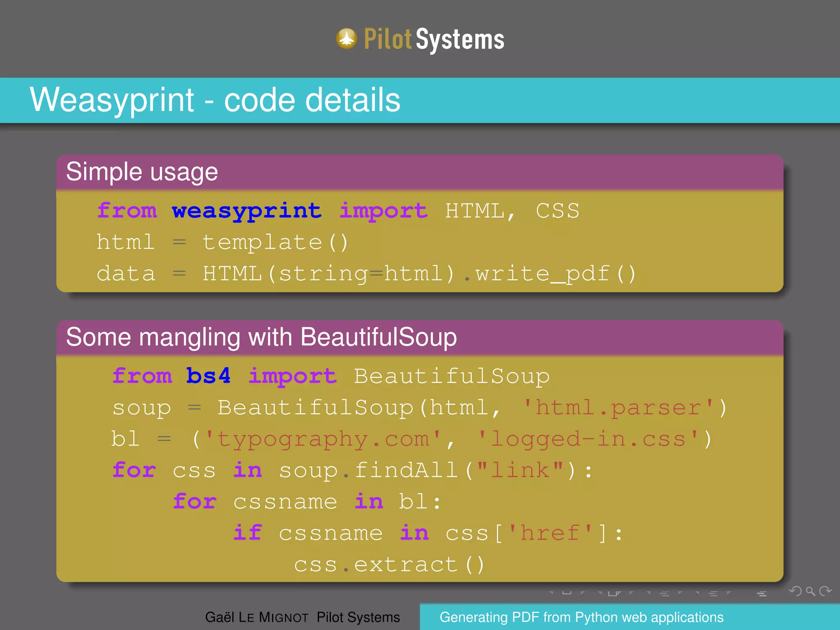Click the next frame arrow
This screenshot has height=630, width=840.
point(632,593)
